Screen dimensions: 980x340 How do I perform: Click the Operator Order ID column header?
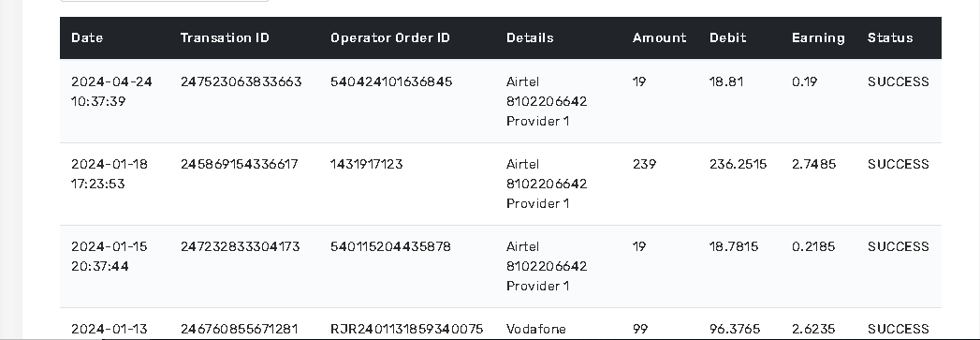click(x=390, y=37)
